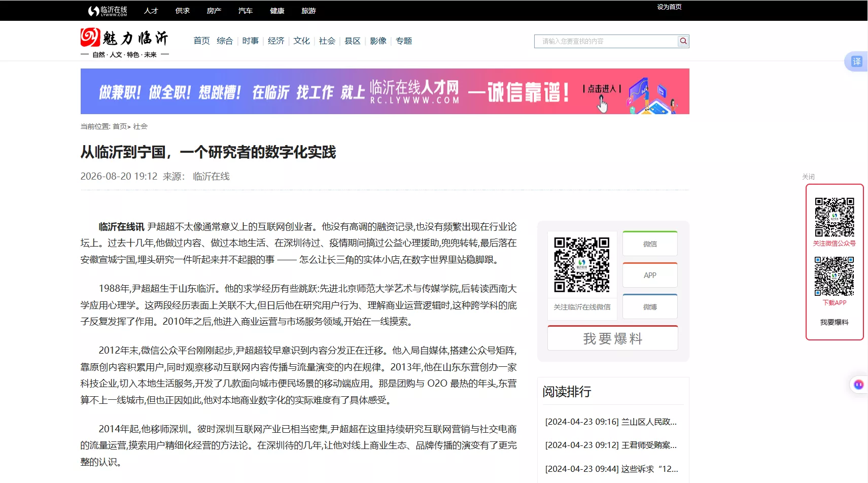Open the 文化 section
This screenshot has width=868, height=483.
(301, 41)
